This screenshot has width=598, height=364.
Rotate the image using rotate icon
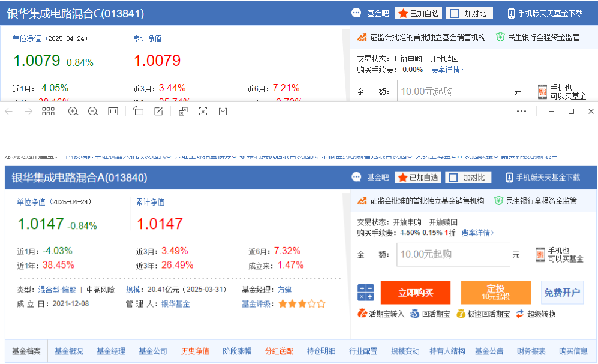(x=138, y=111)
